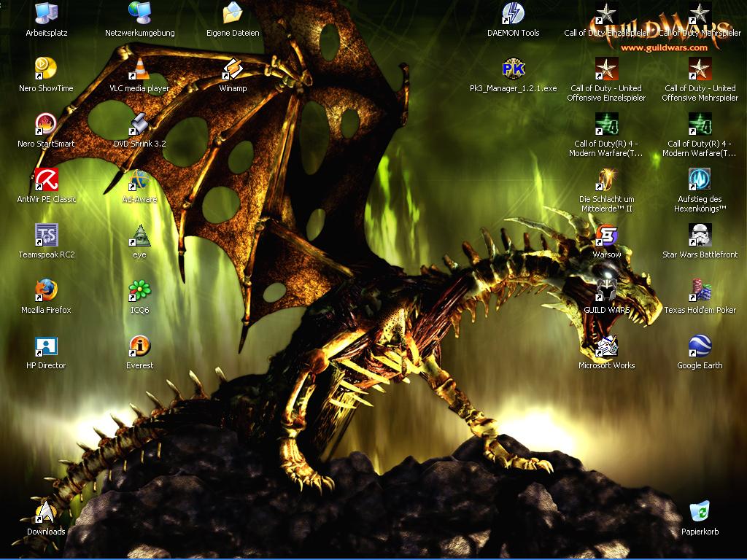The width and height of the screenshot is (747, 560).
Task: Select the Downloads folder icon
Action: 46,512
